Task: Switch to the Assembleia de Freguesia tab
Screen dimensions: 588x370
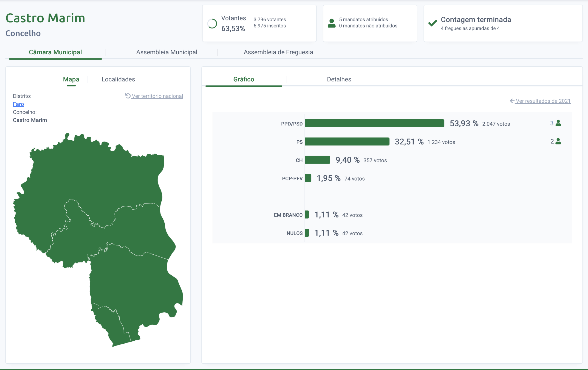Action: (x=278, y=52)
